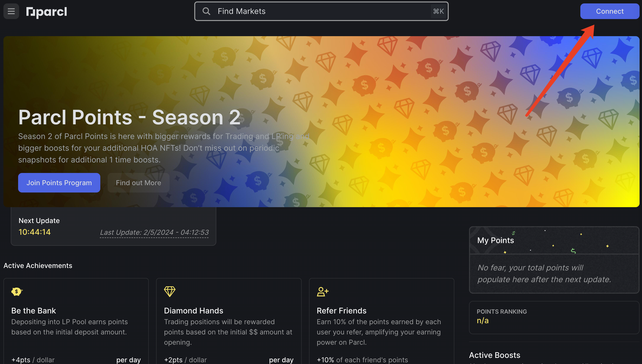This screenshot has width=642, height=364.
Task: Open the Diamond Hands achievement card
Action: pos(229,321)
